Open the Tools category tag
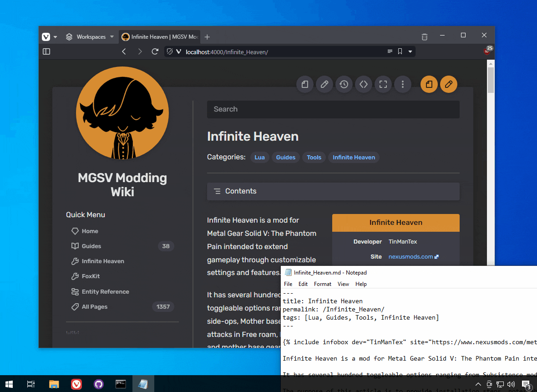The height and width of the screenshot is (392, 537). tap(314, 157)
